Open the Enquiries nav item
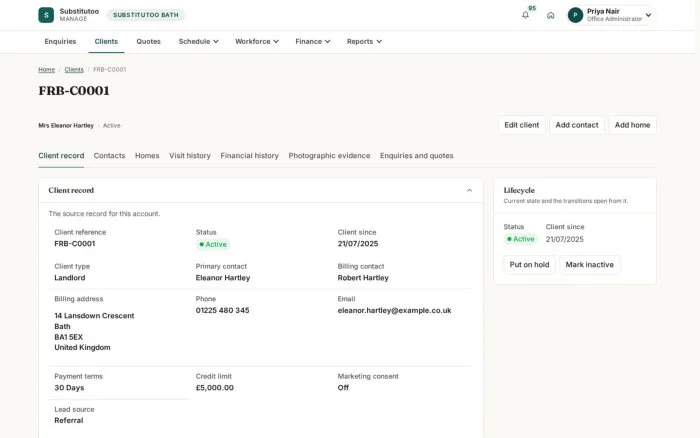The height and width of the screenshot is (438, 700). pos(60,42)
